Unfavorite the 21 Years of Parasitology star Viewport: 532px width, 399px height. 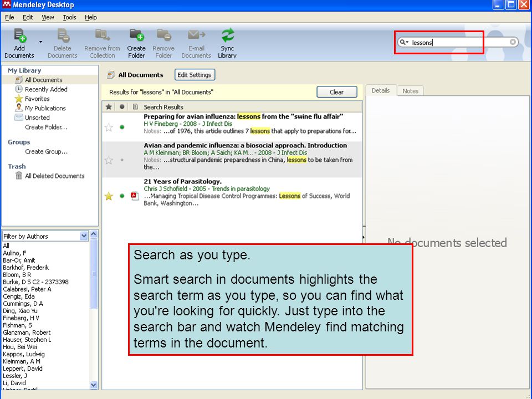109,196
